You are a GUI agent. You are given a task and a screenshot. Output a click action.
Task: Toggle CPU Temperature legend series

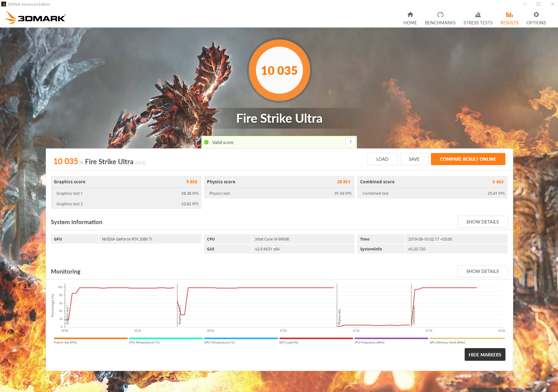(x=166, y=341)
